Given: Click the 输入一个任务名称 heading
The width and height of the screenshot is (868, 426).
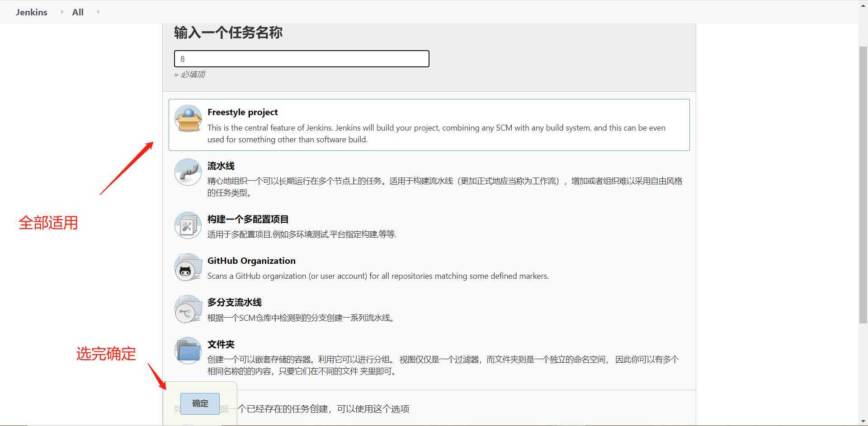Looking at the screenshot, I should coord(228,33).
